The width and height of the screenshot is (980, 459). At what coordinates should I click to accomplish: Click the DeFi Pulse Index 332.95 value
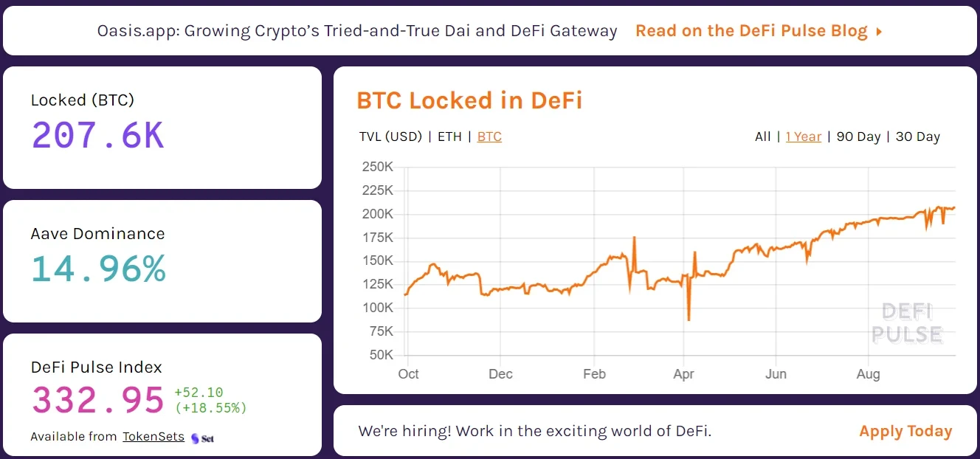pos(97,400)
